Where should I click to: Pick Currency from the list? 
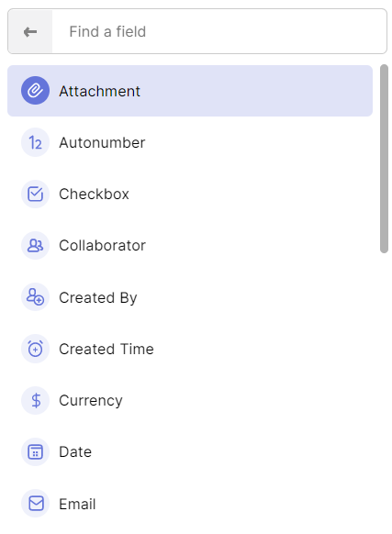point(190,400)
